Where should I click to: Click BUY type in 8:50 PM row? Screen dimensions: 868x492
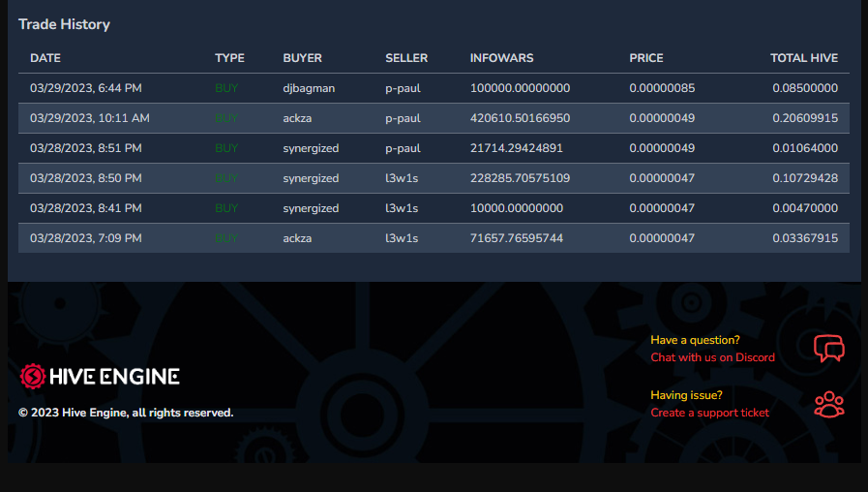226,178
